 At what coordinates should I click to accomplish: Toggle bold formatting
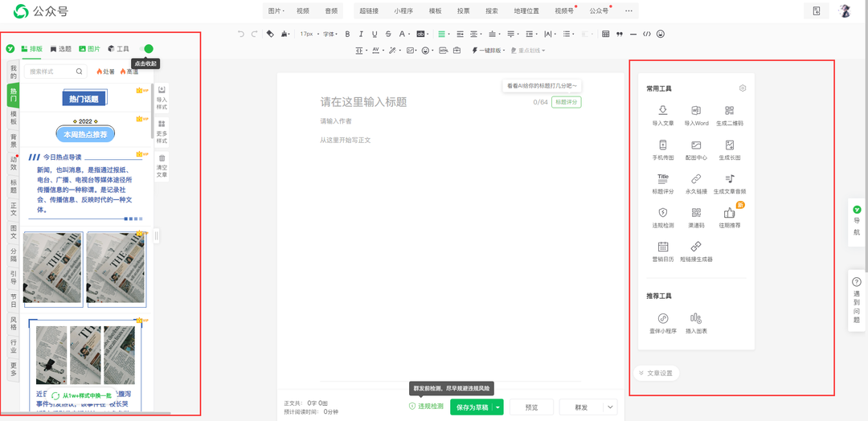coord(348,34)
